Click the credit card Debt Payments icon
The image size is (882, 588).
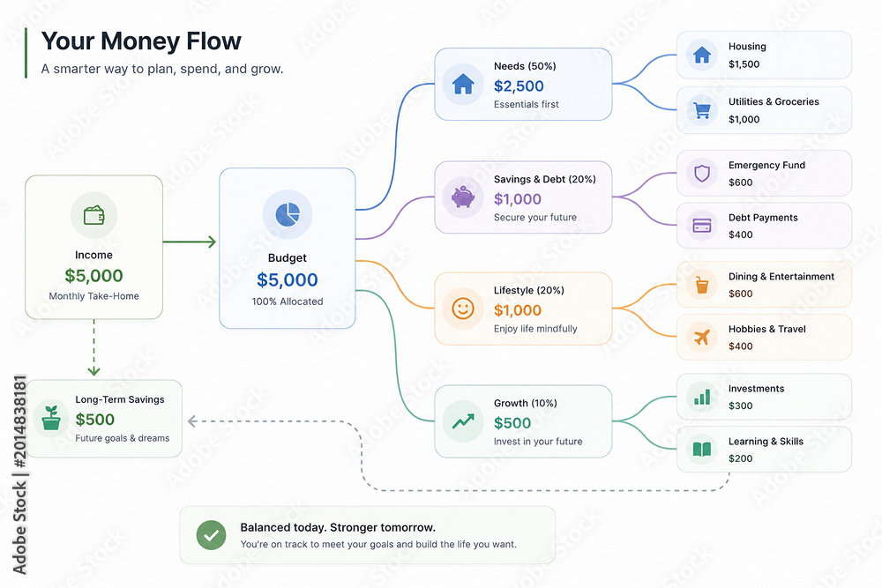click(x=701, y=226)
